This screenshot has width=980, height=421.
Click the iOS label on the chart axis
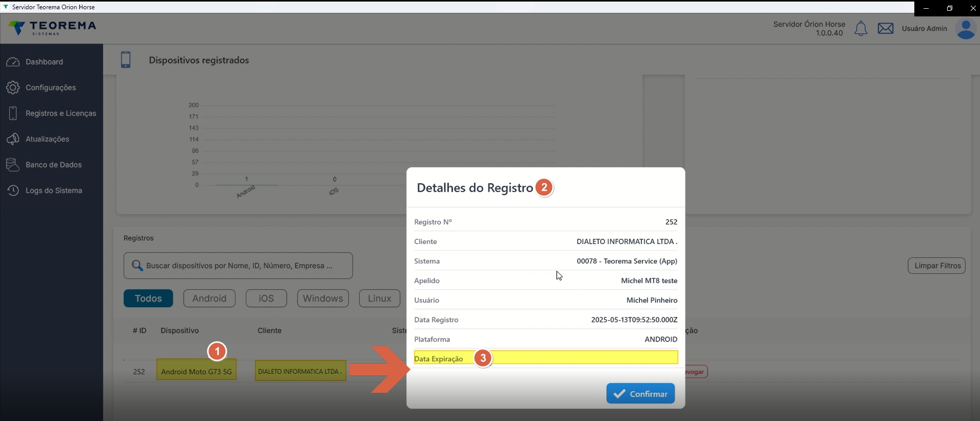click(x=334, y=191)
